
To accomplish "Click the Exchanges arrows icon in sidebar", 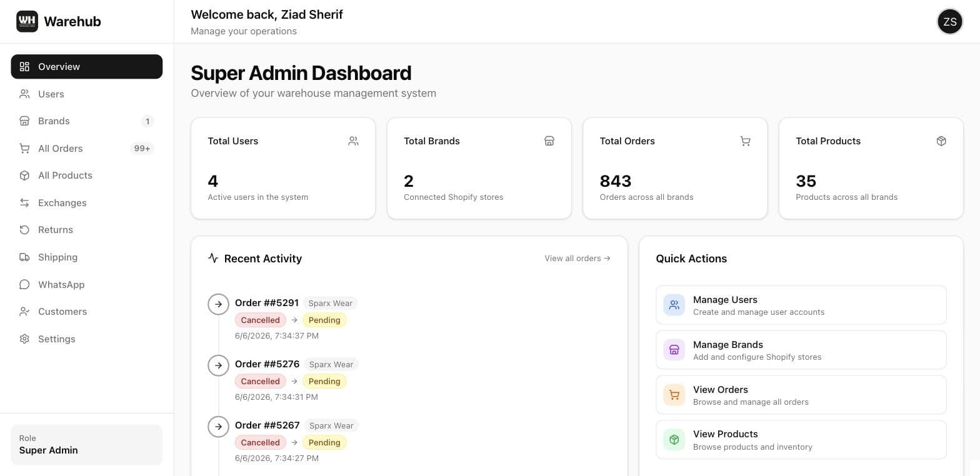I will [24, 202].
